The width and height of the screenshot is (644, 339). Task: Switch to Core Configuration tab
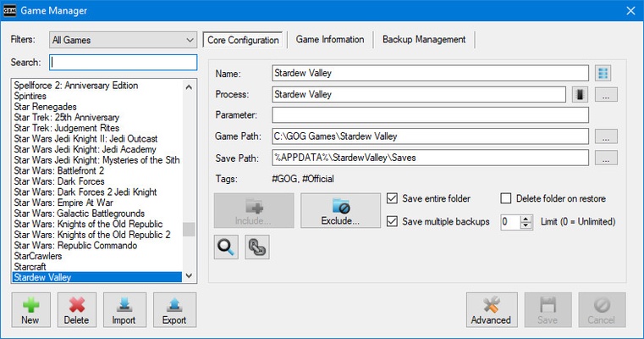243,40
